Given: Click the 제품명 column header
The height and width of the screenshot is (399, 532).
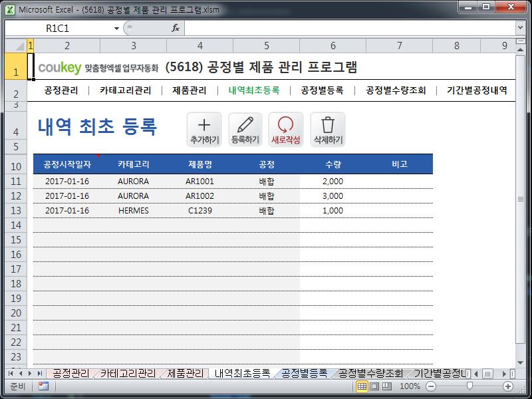Looking at the screenshot, I should tap(200, 164).
